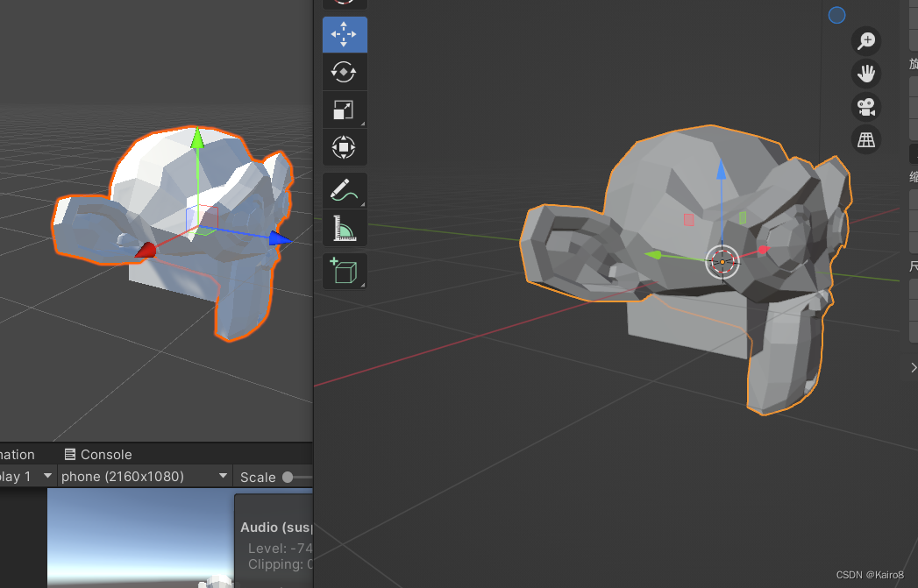Expand the Blender sidebar chevron arrow
Viewport: 918px width, 588px height.
coord(914,367)
